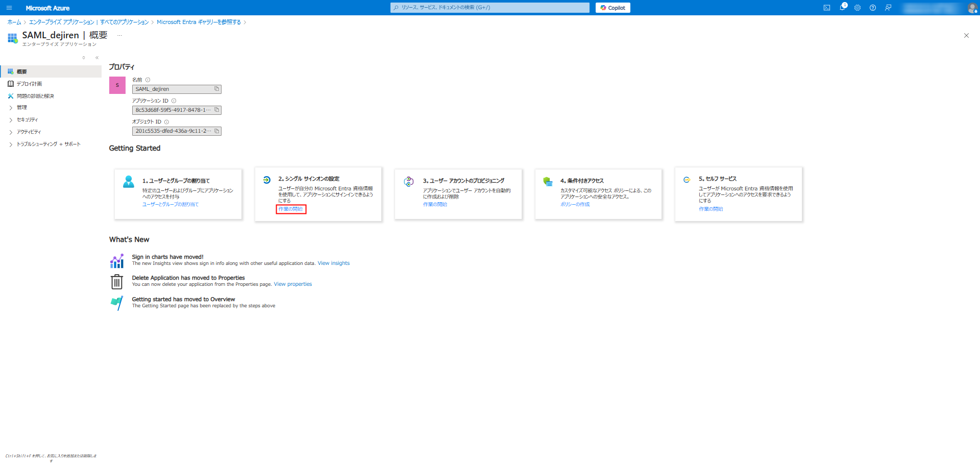Click ユーザーとグループの割り当て link
The image size is (980, 465).
pos(170,204)
